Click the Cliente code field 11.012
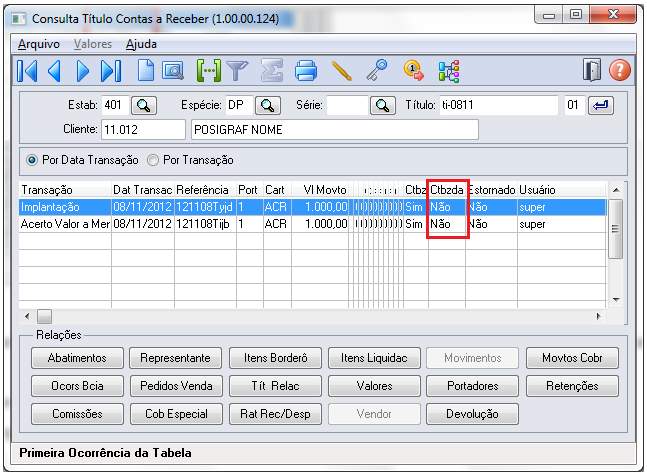Screen dimensions: 647x475 pyautogui.click(x=143, y=130)
